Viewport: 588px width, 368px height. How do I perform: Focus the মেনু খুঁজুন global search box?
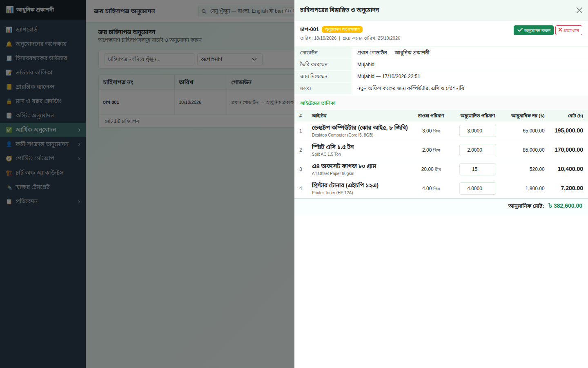(x=247, y=11)
